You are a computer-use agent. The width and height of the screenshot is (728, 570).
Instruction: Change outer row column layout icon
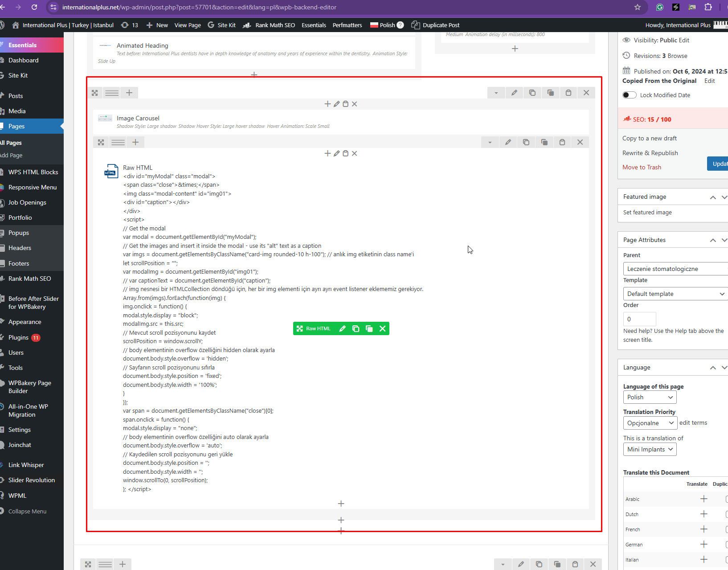coord(112,93)
